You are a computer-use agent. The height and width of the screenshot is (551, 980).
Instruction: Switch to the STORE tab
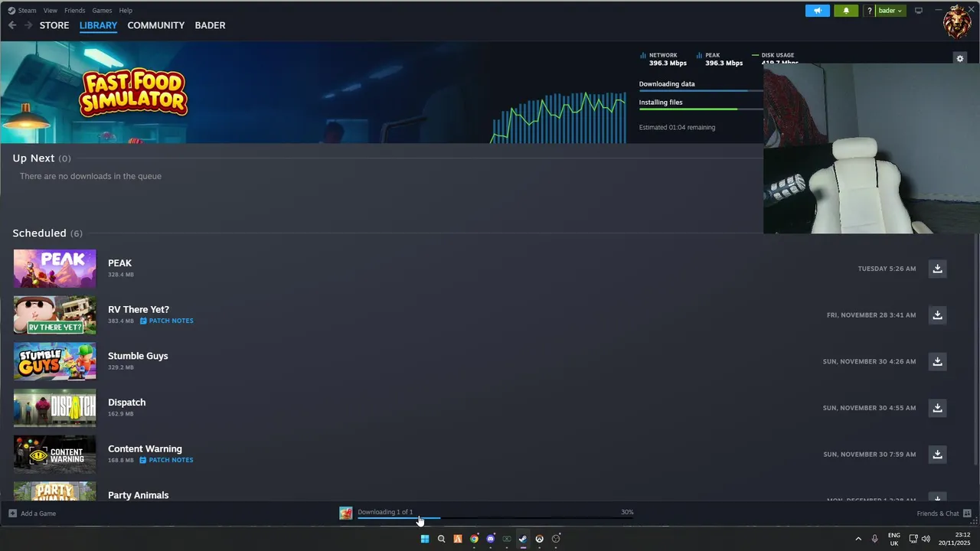click(x=54, y=25)
